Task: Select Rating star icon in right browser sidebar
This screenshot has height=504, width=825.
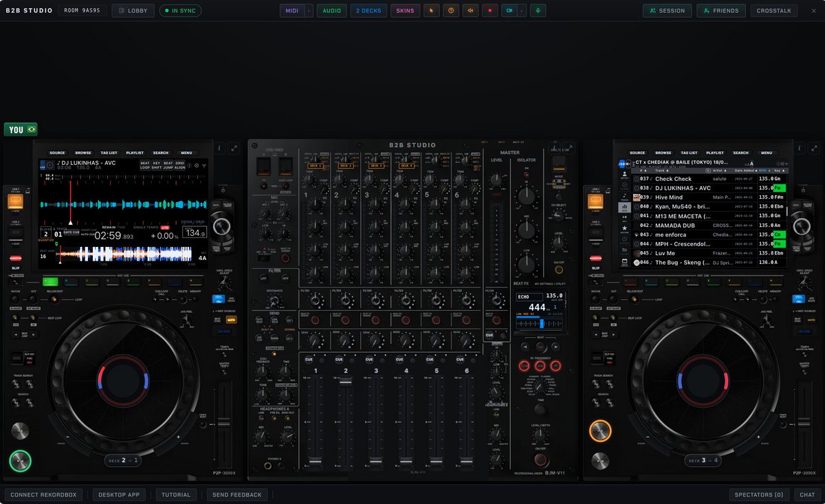Action: click(x=625, y=229)
